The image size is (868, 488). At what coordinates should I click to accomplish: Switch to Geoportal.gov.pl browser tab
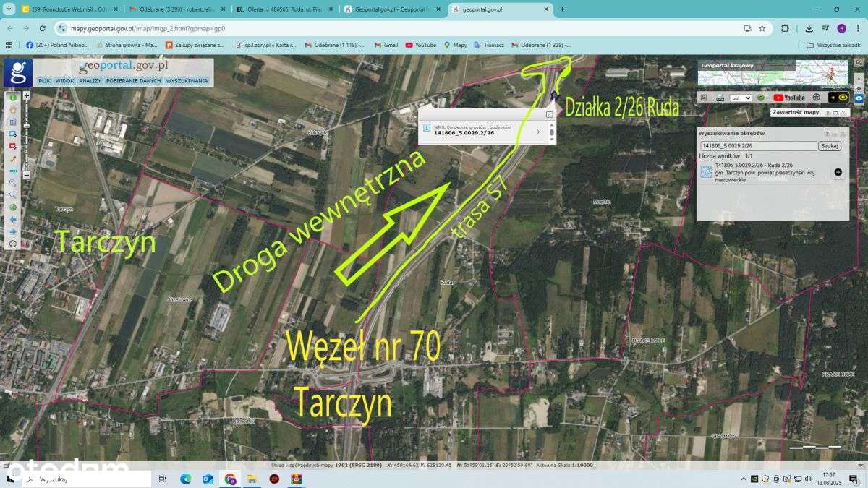click(x=393, y=9)
